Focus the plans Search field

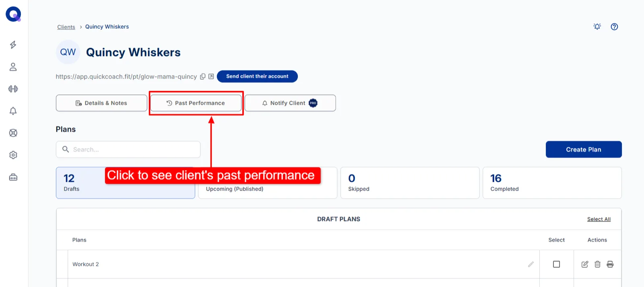[128, 149]
